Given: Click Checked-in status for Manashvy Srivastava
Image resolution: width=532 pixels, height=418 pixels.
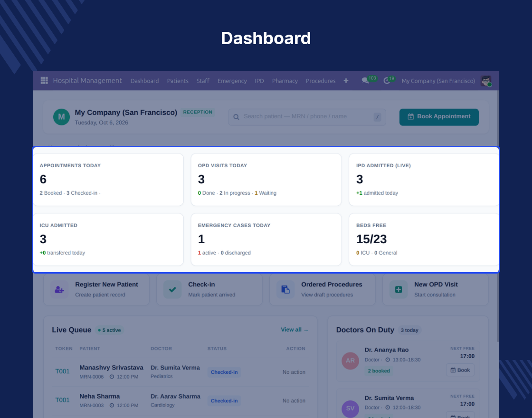Looking at the screenshot, I should click(224, 372).
